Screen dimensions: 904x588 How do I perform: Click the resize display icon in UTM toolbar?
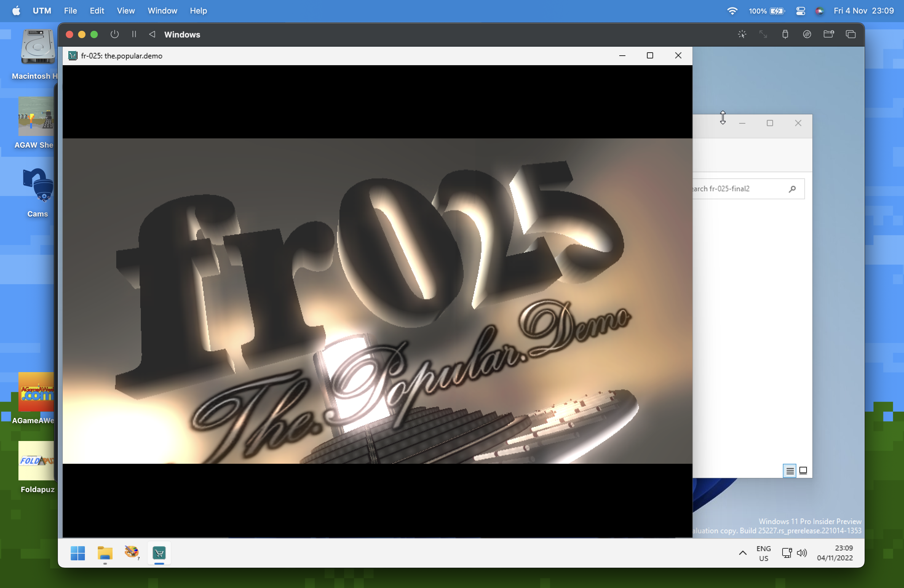pyautogui.click(x=763, y=34)
